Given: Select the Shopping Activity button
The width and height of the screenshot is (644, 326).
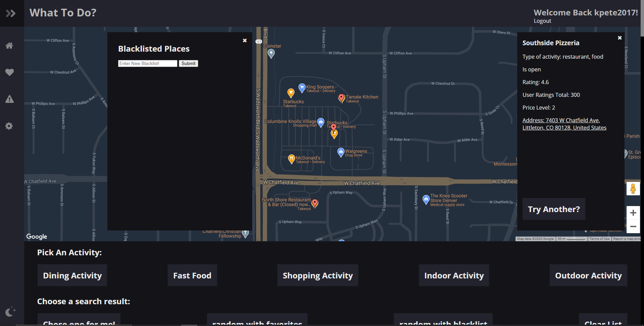Looking at the screenshot, I should (x=318, y=275).
